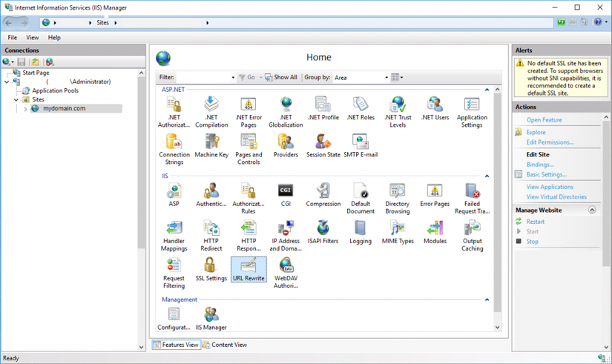Collapse the Management group
The width and height of the screenshot is (612, 364).
[x=487, y=300]
